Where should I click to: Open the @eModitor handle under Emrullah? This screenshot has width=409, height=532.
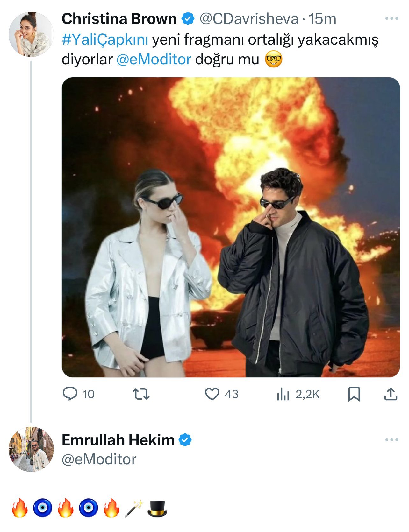[x=99, y=459]
